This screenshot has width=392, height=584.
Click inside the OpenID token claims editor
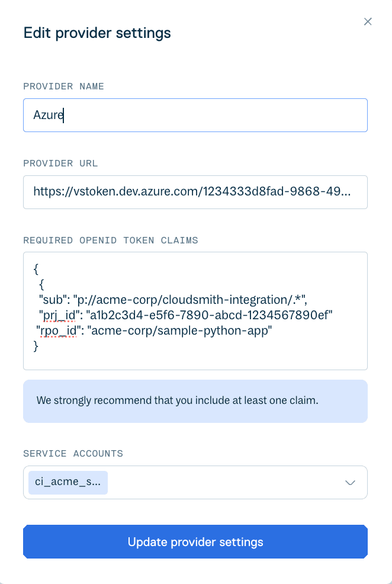tap(195, 310)
